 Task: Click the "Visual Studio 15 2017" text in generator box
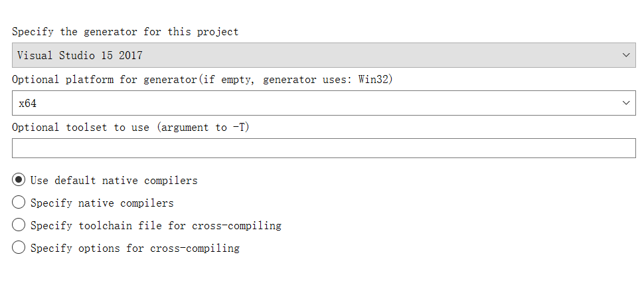tap(80, 55)
